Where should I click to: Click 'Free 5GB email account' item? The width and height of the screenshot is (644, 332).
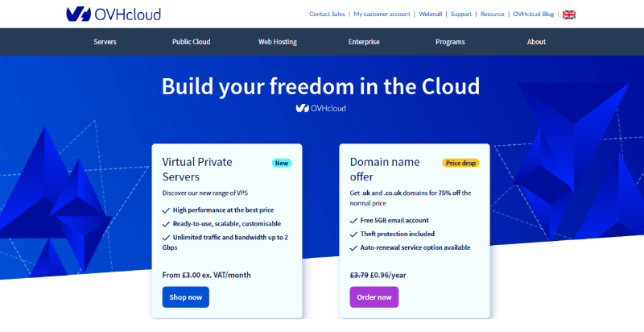tap(394, 220)
